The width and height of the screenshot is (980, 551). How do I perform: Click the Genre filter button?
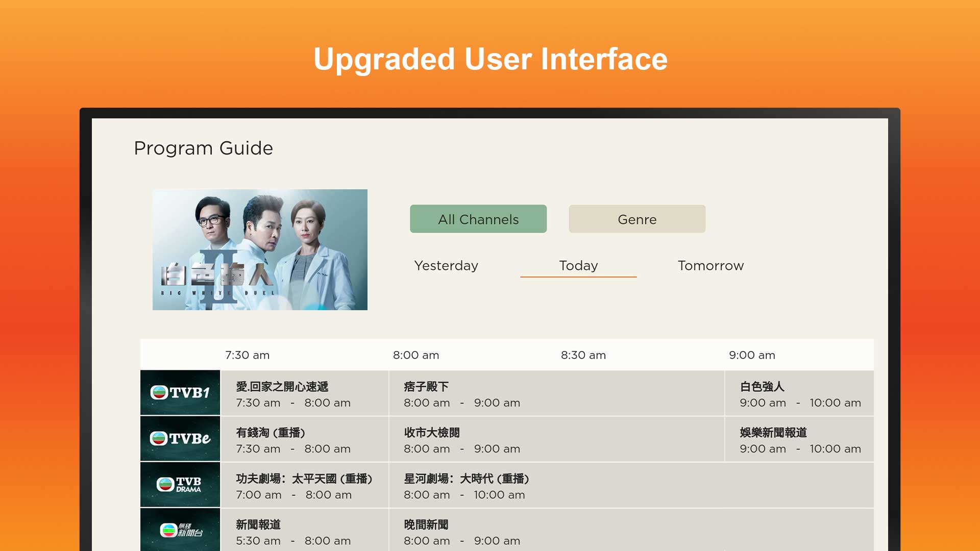637,219
